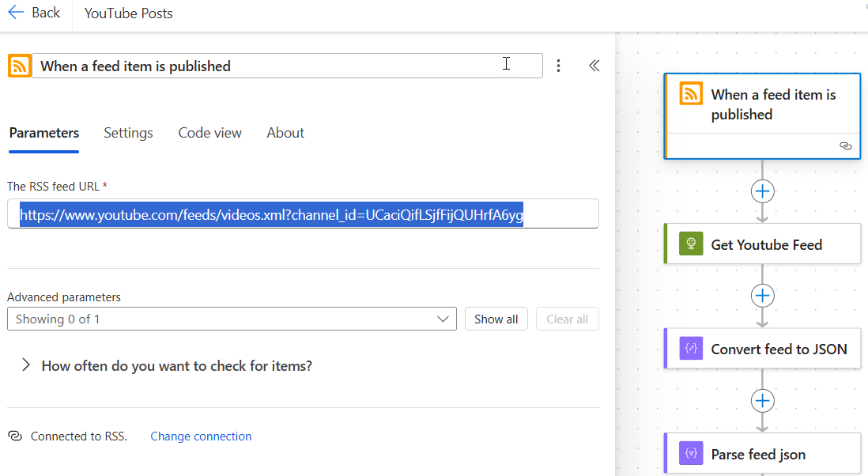Click the link icon beside Connected to RSS
The width and height of the screenshot is (868, 476).
[15, 436]
